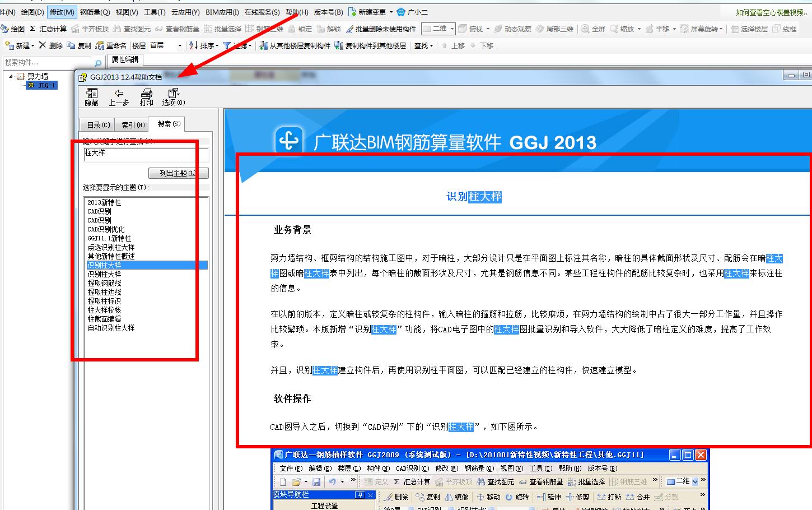Image resolution: width=812 pixels, height=510 pixels.
Task: Select 2013新特性 topic in results list
Action: 104,202
